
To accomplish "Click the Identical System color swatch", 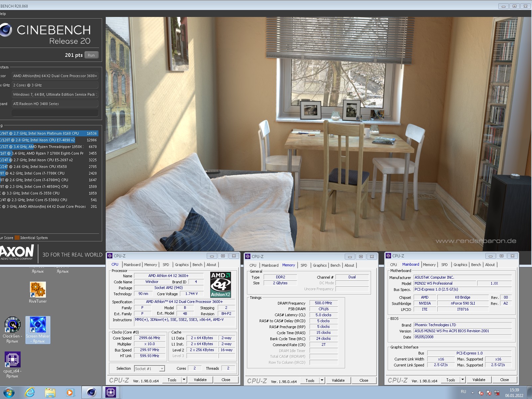I will point(17,238).
